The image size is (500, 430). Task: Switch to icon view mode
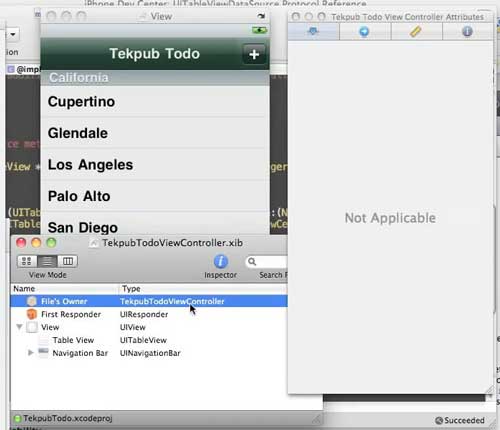(27, 261)
